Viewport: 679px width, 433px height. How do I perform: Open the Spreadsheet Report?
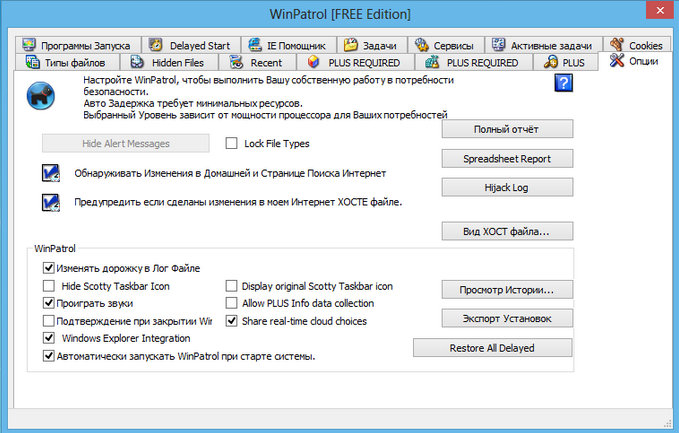pyautogui.click(x=507, y=158)
